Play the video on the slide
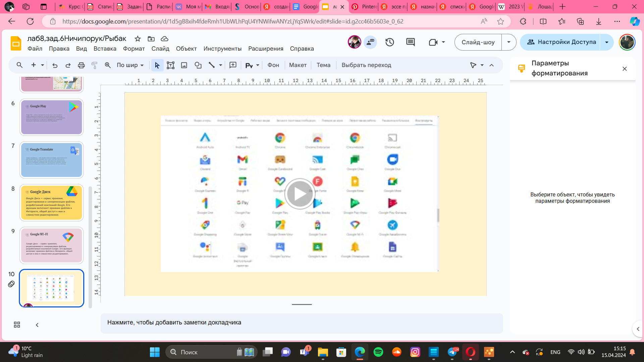644x362 pixels. pyautogui.click(x=300, y=194)
